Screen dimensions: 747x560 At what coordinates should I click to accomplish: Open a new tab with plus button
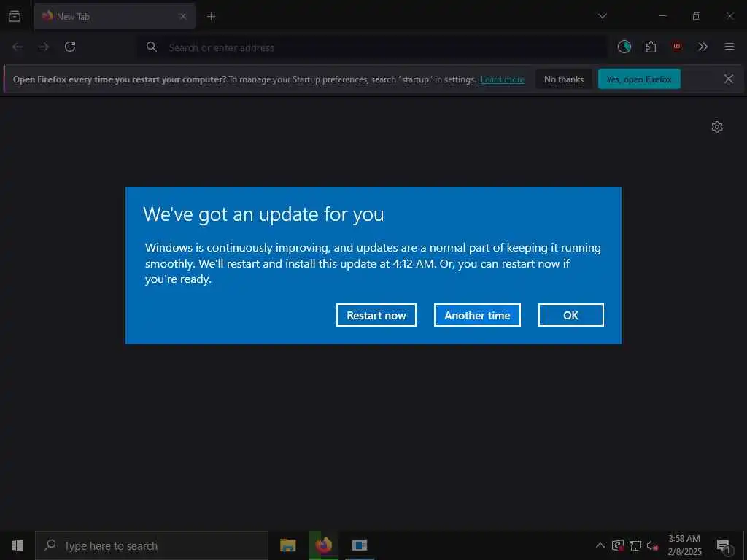tap(211, 17)
